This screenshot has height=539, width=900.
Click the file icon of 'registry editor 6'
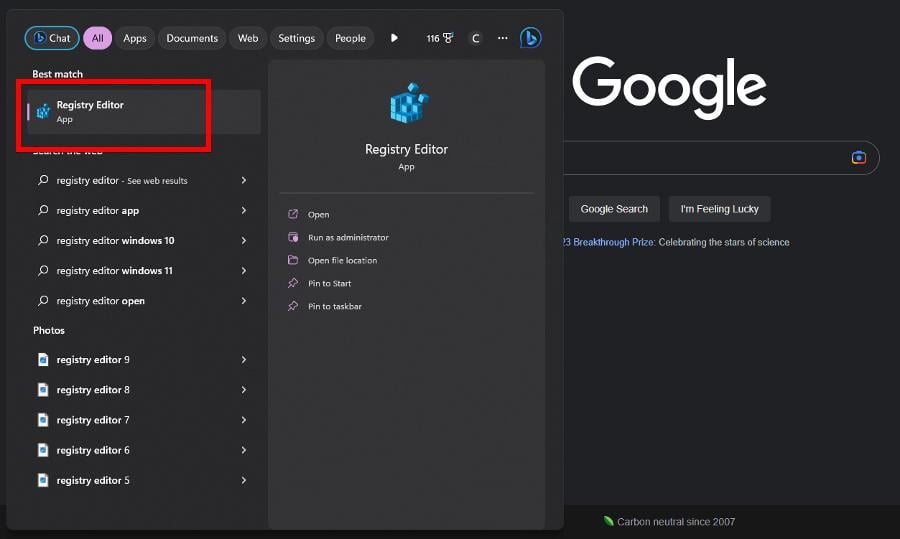click(x=43, y=450)
